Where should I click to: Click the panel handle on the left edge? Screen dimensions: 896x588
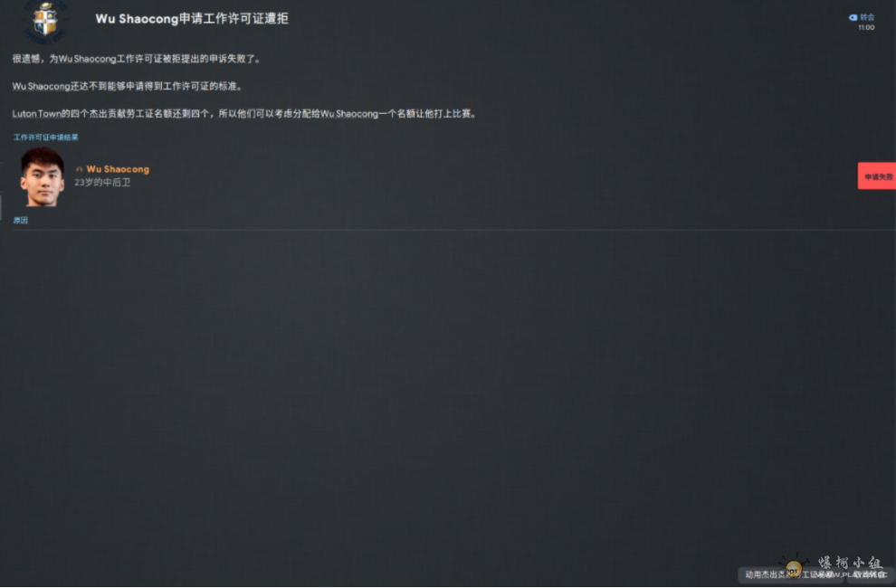pyautogui.click(x=1, y=207)
